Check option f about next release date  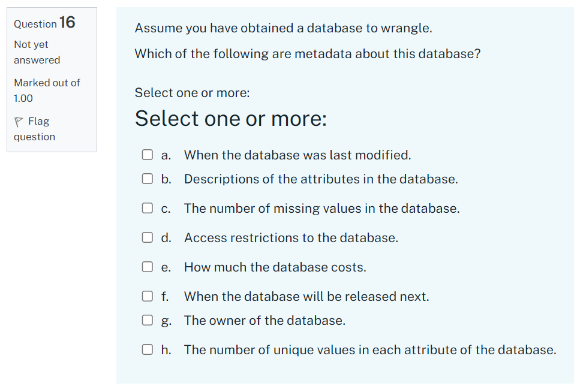[147, 295]
